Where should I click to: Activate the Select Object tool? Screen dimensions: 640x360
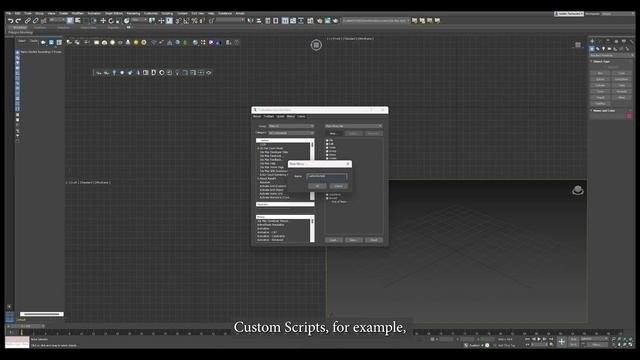tap(70, 20)
